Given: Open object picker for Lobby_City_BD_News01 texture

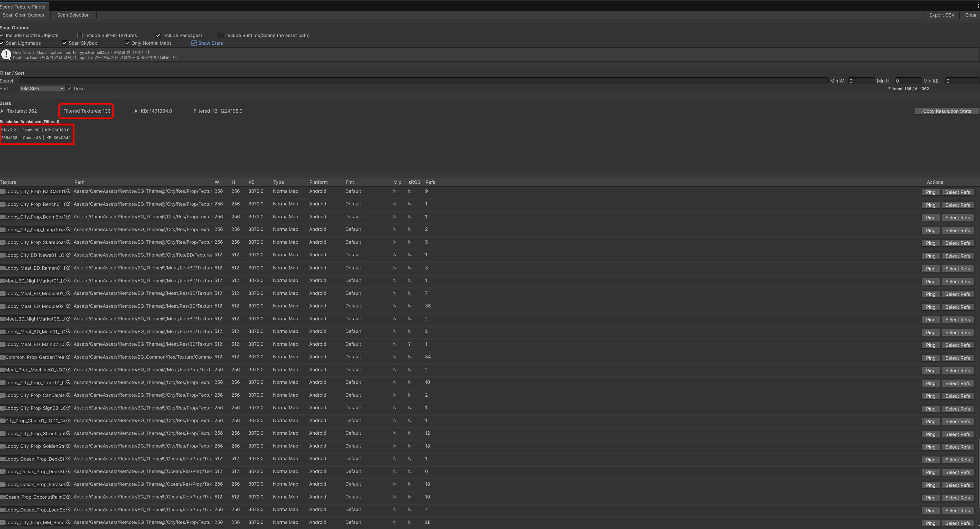Looking at the screenshot, I should pos(69,255).
